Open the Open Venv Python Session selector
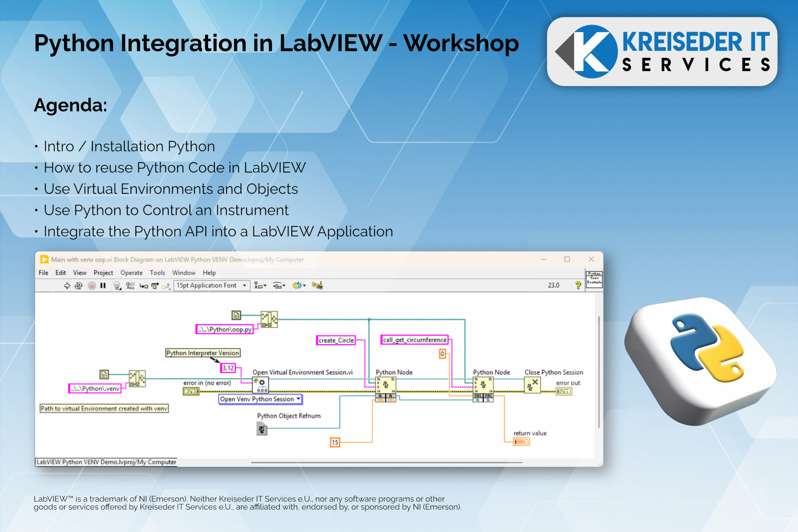The height and width of the screenshot is (532, 798). pyautogui.click(x=260, y=399)
